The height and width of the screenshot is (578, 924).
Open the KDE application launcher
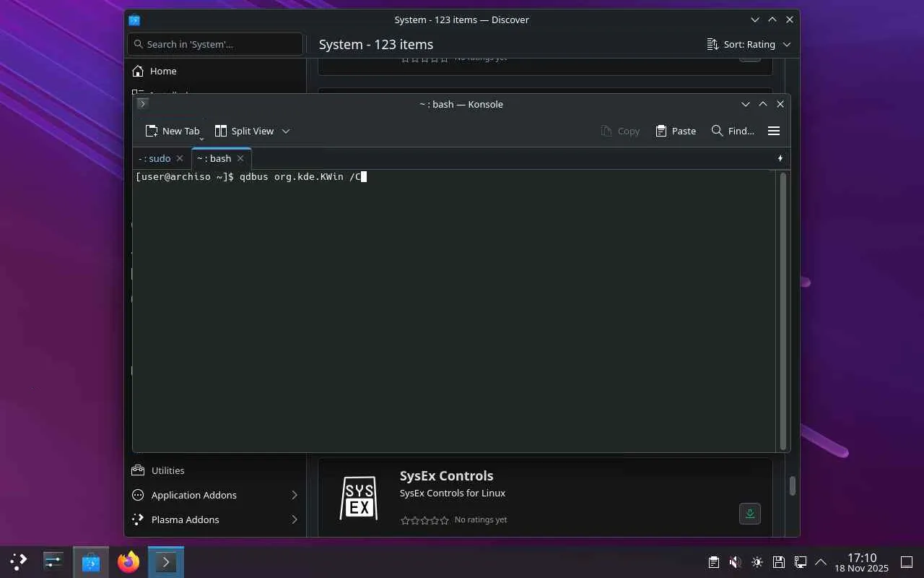click(19, 561)
